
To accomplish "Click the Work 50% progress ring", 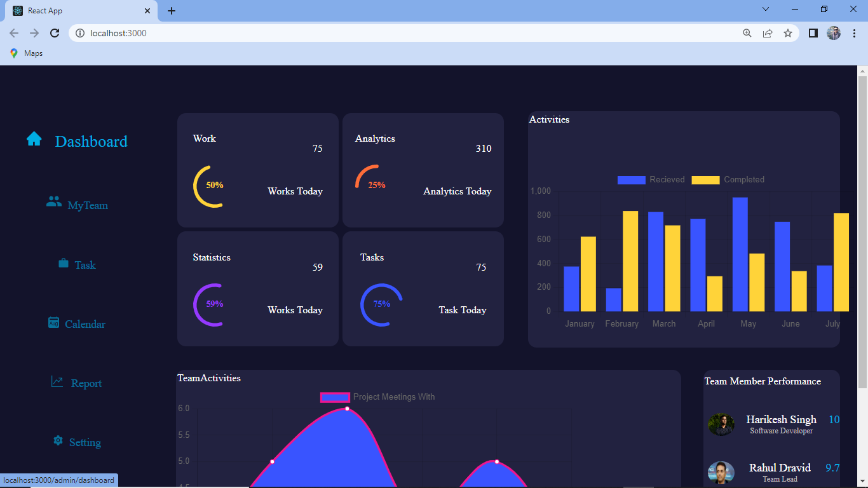I will tap(214, 186).
